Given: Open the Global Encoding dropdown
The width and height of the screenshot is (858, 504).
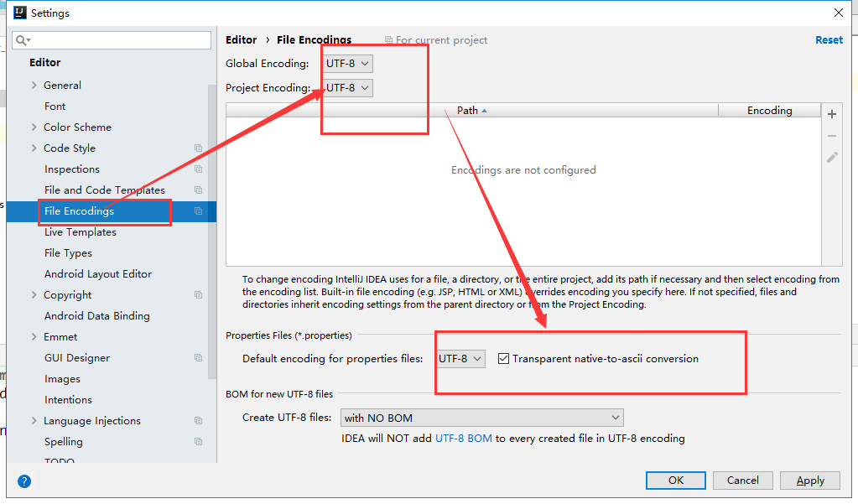Looking at the screenshot, I should [x=347, y=64].
